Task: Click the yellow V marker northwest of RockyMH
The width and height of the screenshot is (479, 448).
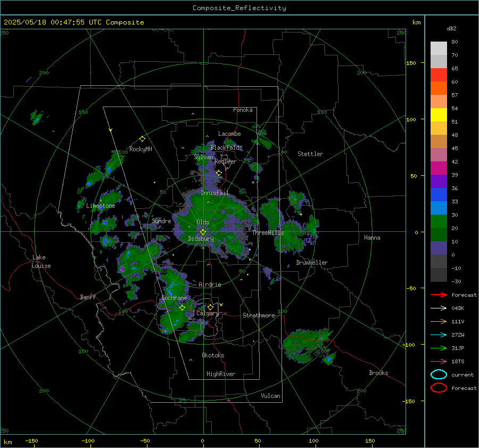Action: (x=111, y=130)
